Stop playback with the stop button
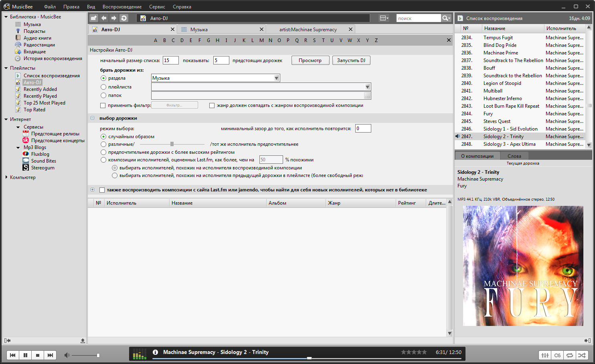595x364 pixels. click(x=38, y=355)
